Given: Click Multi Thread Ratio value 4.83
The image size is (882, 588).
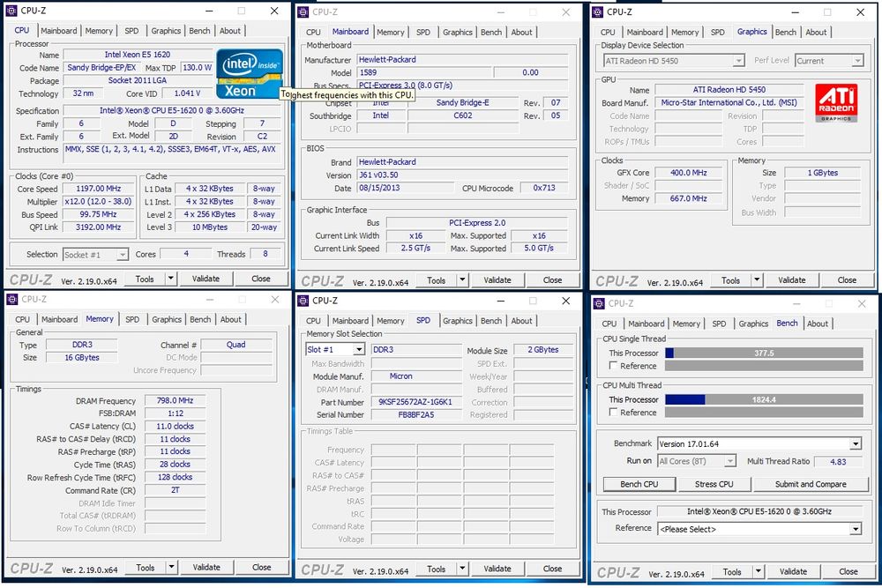Looking at the screenshot, I should (838, 462).
